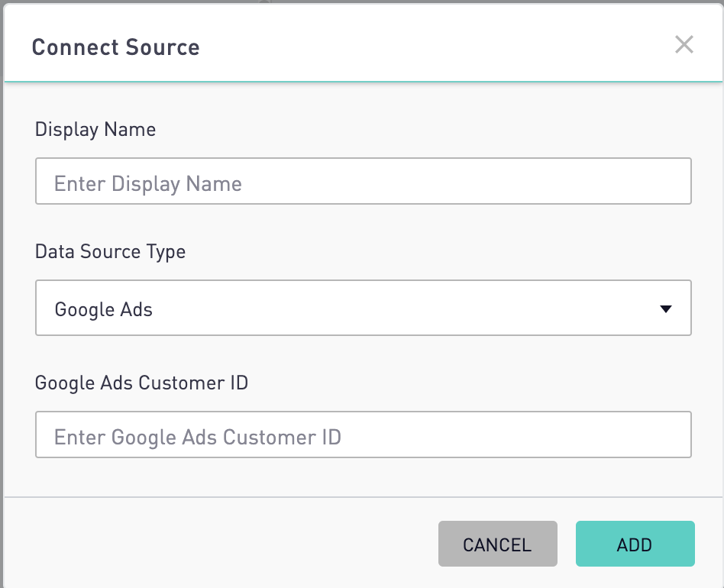Viewport: 724px width, 588px height.
Task: Close the Connect Source dialog with X icon
Action: [684, 45]
